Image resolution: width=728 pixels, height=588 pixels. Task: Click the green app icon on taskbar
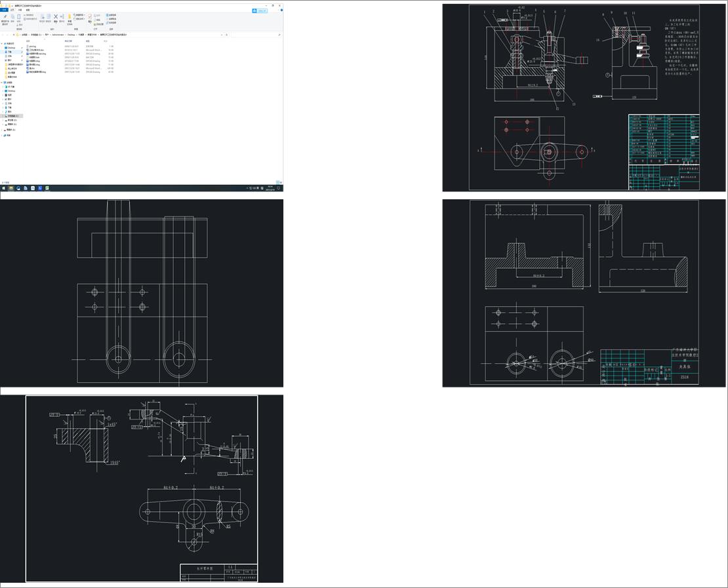pos(47,188)
